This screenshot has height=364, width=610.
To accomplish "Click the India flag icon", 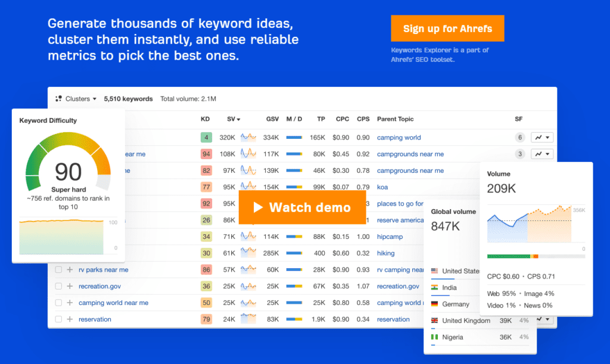I will [x=434, y=287].
